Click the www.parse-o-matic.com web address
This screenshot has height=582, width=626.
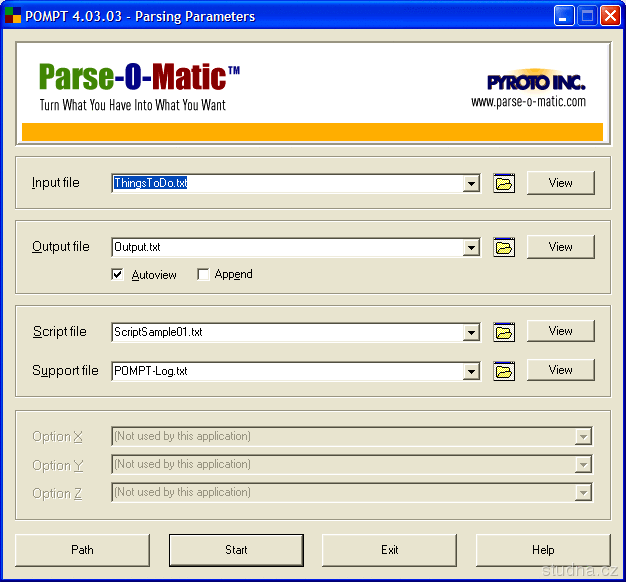528,102
